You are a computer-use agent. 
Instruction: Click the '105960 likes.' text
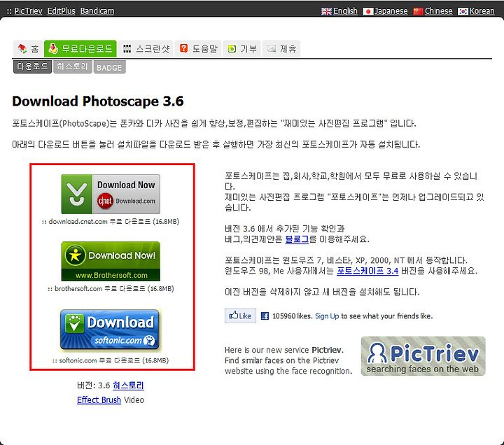pyautogui.click(x=292, y=316)
